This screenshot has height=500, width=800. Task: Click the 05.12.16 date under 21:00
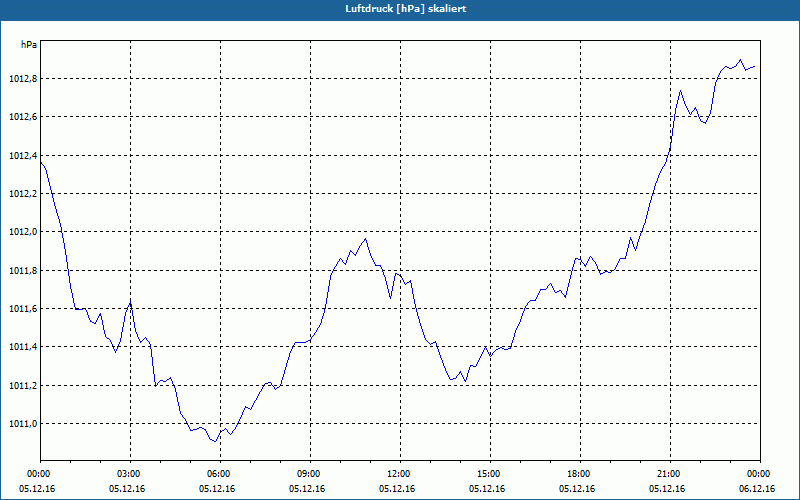tap(667, 489)
